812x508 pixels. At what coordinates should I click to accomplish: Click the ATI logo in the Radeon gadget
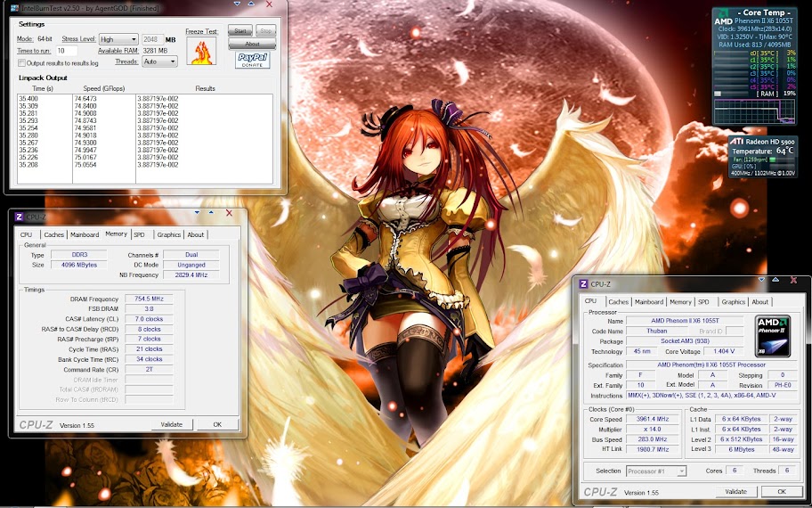pyautogui.click(x=736, y=142)
